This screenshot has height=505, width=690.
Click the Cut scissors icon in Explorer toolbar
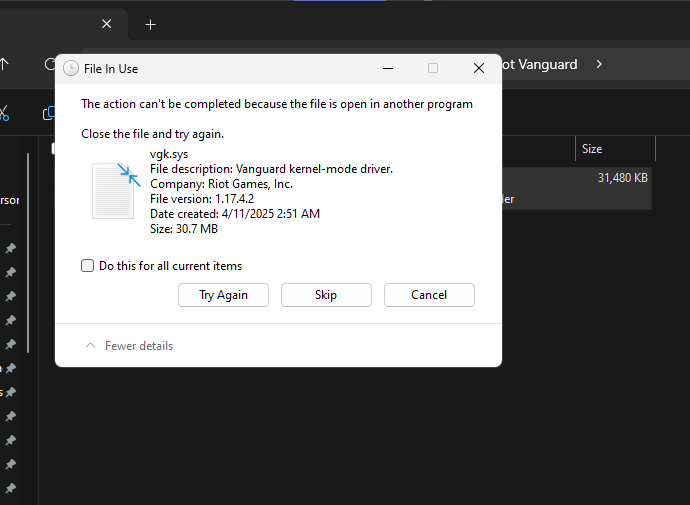(4, 113)
